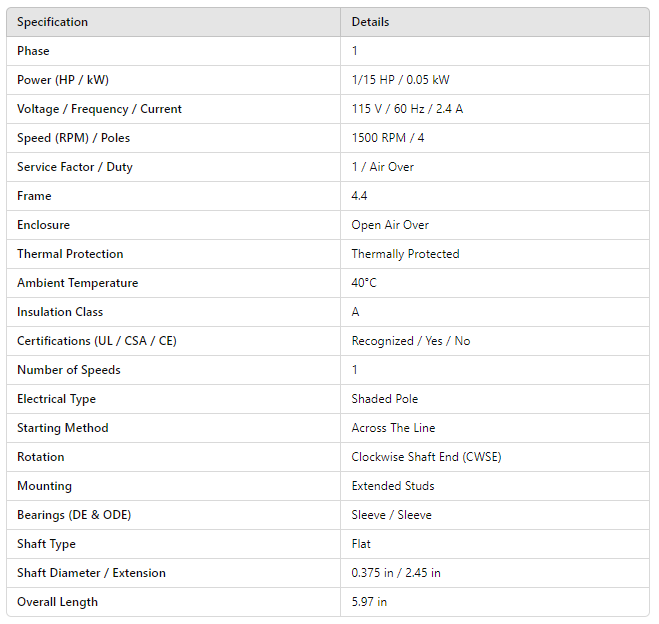Click the Specification column header
This screenshot has width=659, height=624.
click(x=52, y=22)
